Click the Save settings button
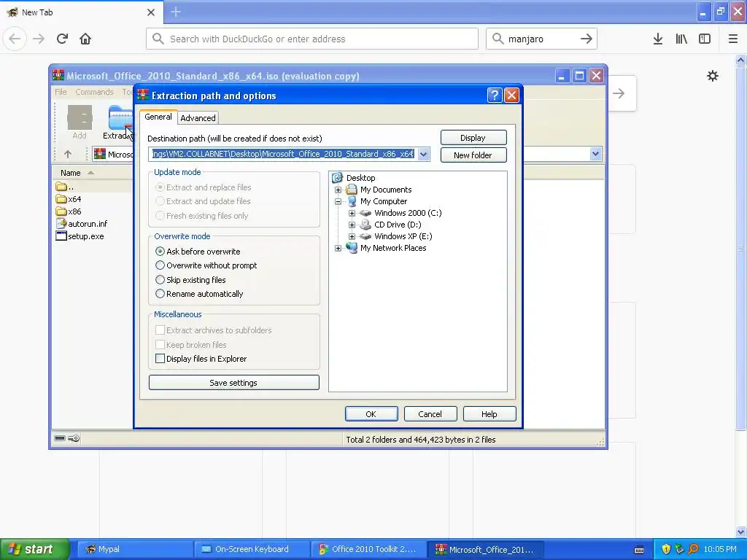The height and width of the screenshot is (560, 747). click(234, 382)
